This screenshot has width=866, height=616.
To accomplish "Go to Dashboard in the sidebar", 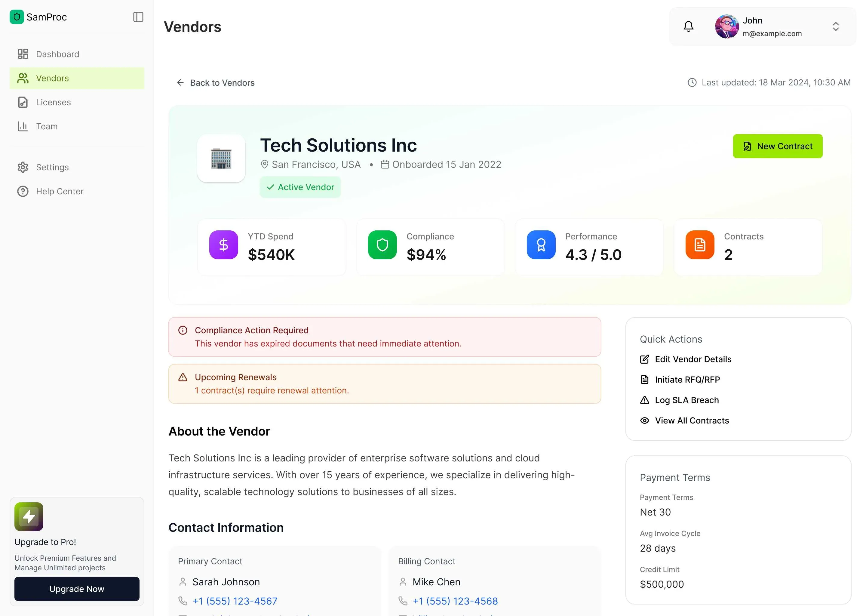I will 77,54.
